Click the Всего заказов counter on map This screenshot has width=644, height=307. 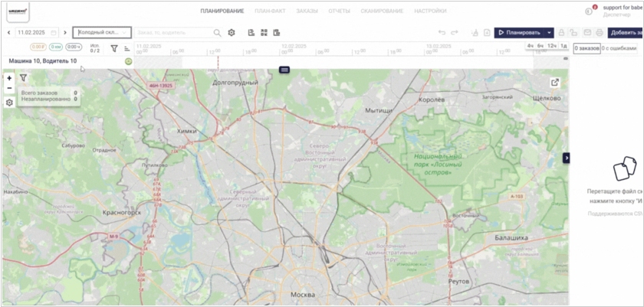49,93
